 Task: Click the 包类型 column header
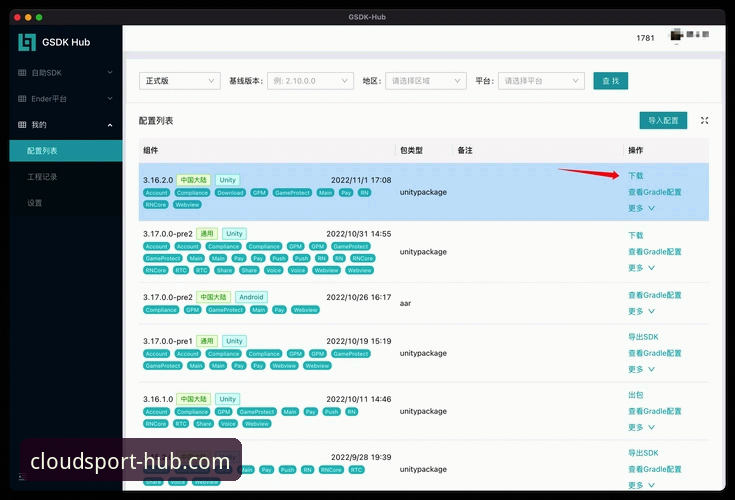tap(411, 150)
